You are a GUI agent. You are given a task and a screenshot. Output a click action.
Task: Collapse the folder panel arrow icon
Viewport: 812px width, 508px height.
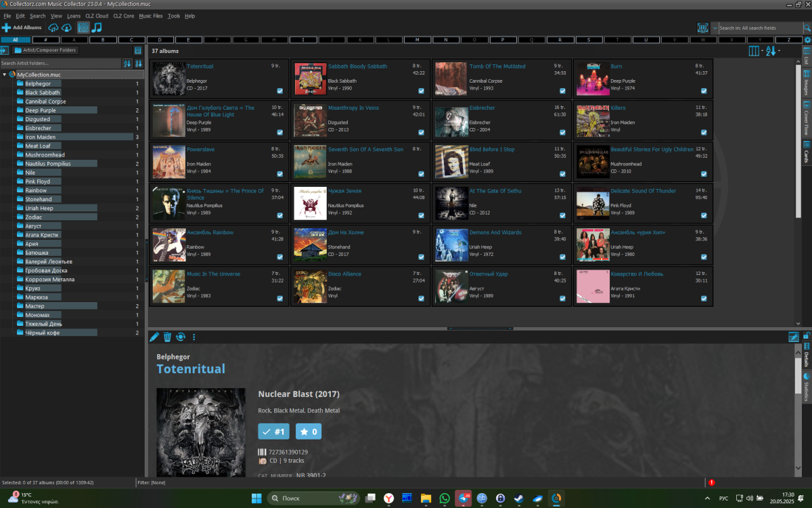pyautogui.click(x=5, y=50)
